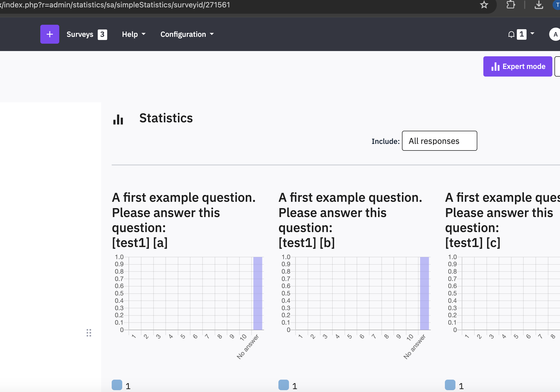Click the sidebar drag handle dots

[89, 333]
